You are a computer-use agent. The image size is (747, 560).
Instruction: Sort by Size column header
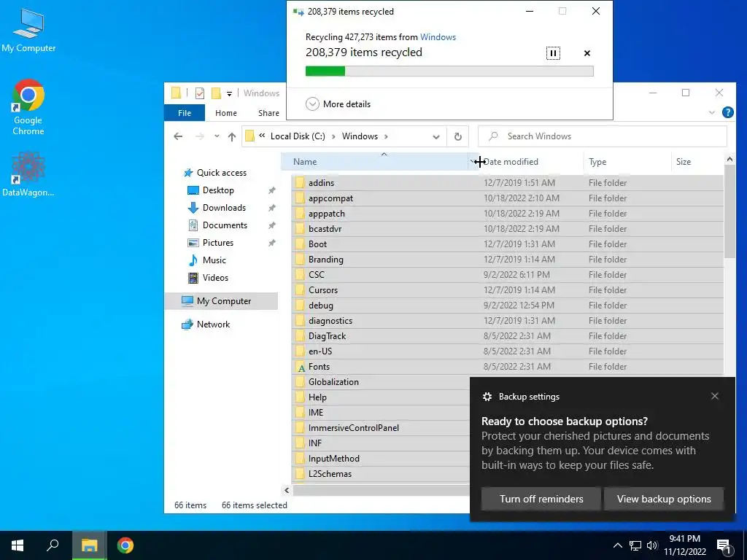(x=697, y=162)
